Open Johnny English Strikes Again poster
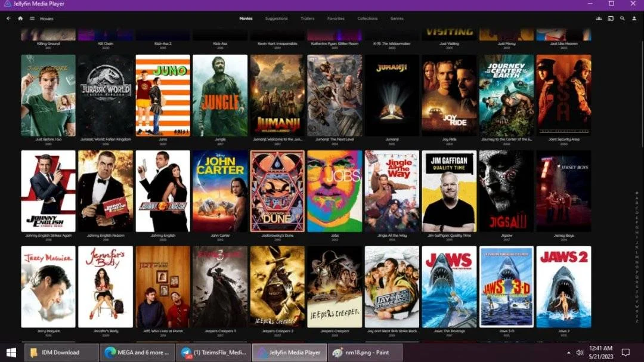 tap(48, 191)
